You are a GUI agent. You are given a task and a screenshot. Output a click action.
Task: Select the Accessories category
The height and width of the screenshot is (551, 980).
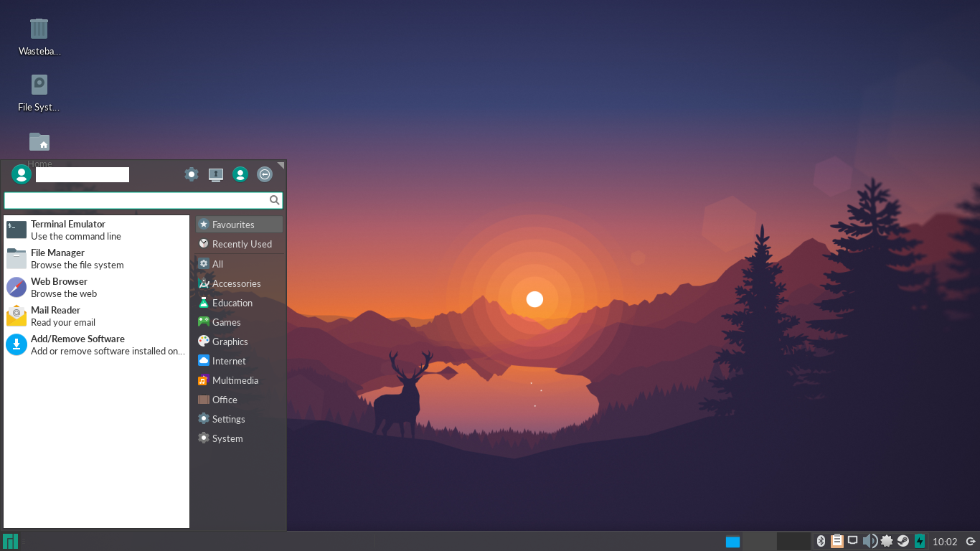coord(240,283)
